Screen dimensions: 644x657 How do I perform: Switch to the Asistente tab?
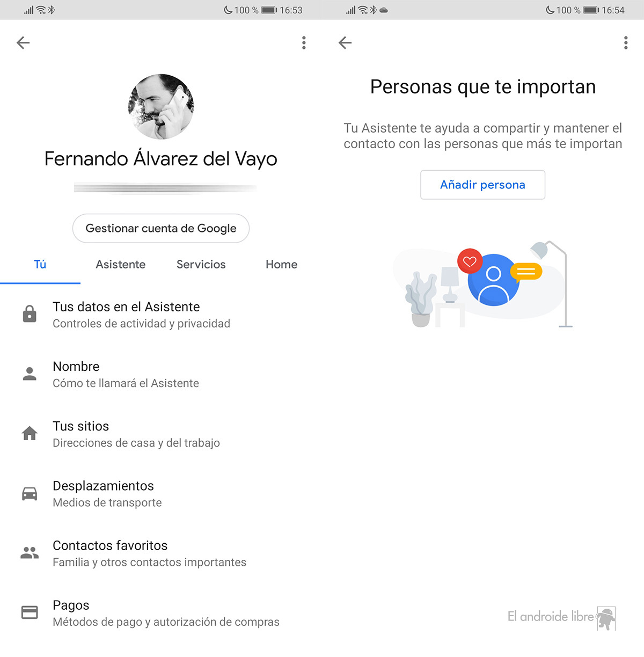(121, 265)
